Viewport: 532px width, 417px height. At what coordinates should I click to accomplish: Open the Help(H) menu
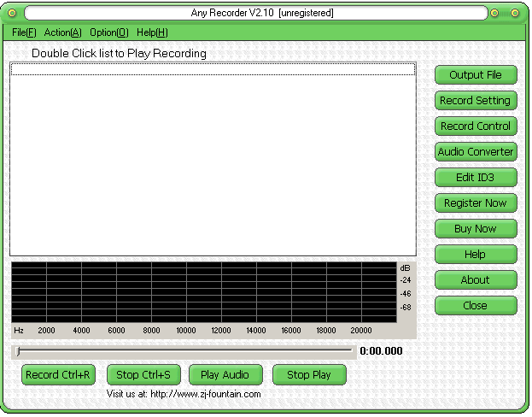[152, 32]
